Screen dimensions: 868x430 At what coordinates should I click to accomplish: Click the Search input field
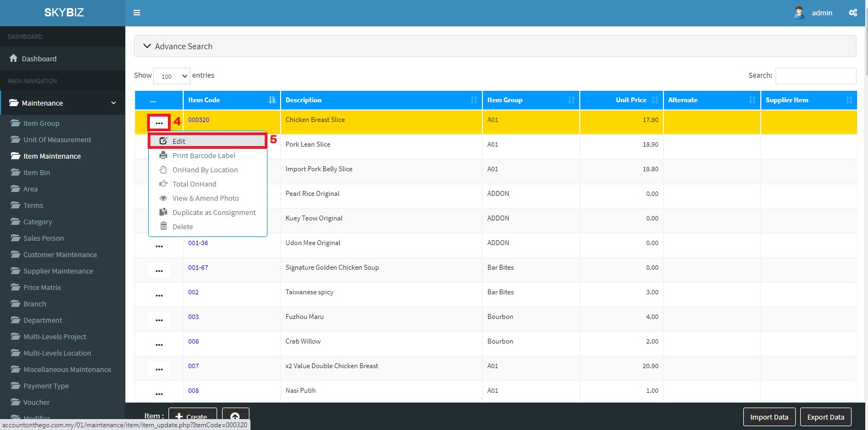pyautogui.click(x=815, y=75)
